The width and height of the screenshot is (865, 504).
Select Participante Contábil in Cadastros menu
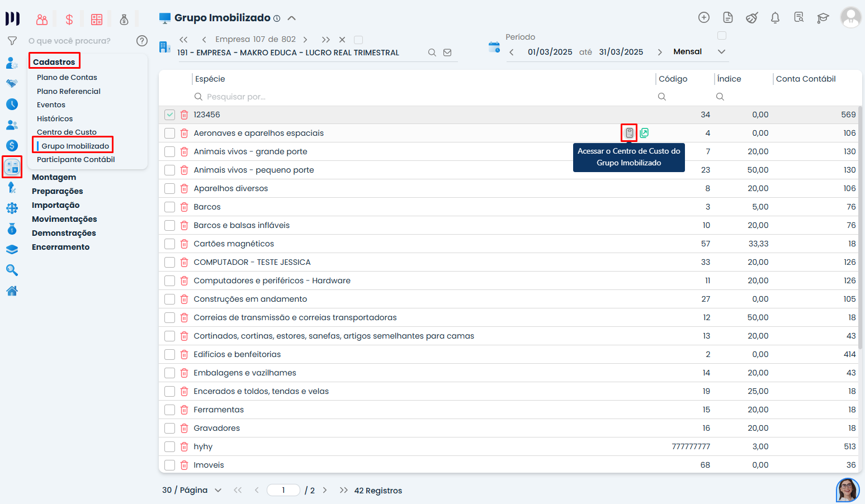click(75, 159)
